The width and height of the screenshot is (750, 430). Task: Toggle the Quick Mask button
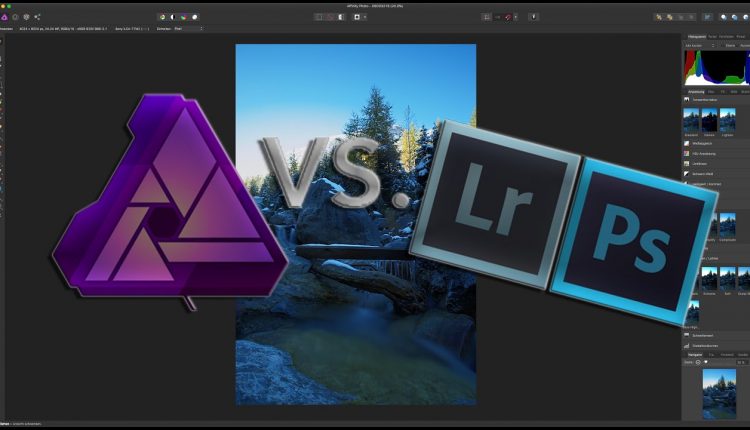[x=359, y=17]
